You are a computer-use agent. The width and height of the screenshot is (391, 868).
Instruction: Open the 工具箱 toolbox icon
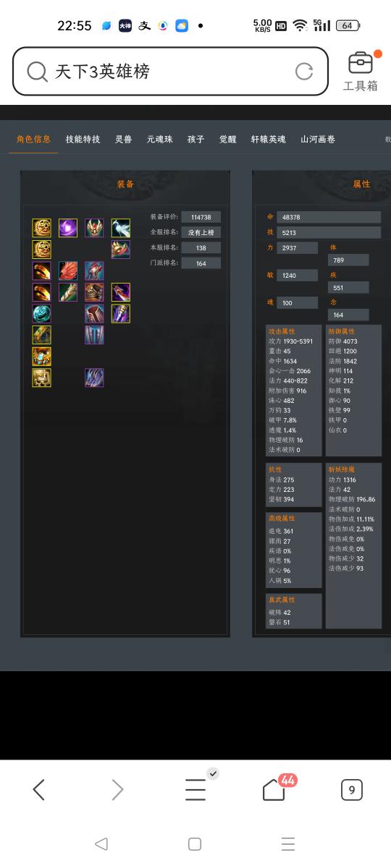[361, 71]
